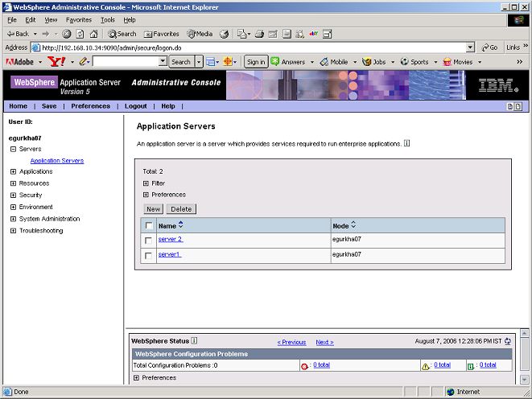The width and height of the screenshot is (532, 399).
Task: Open the server1 link
Action: pos(169,254)
